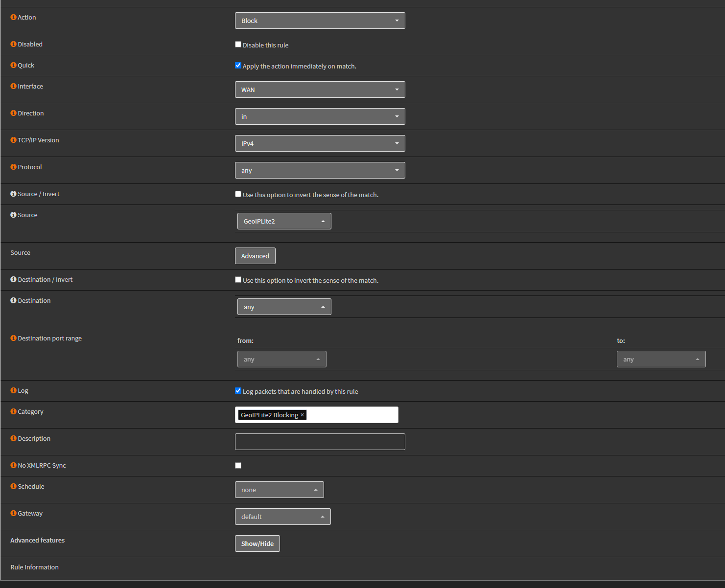Click the info icon next to Category

tap(13, 411)
